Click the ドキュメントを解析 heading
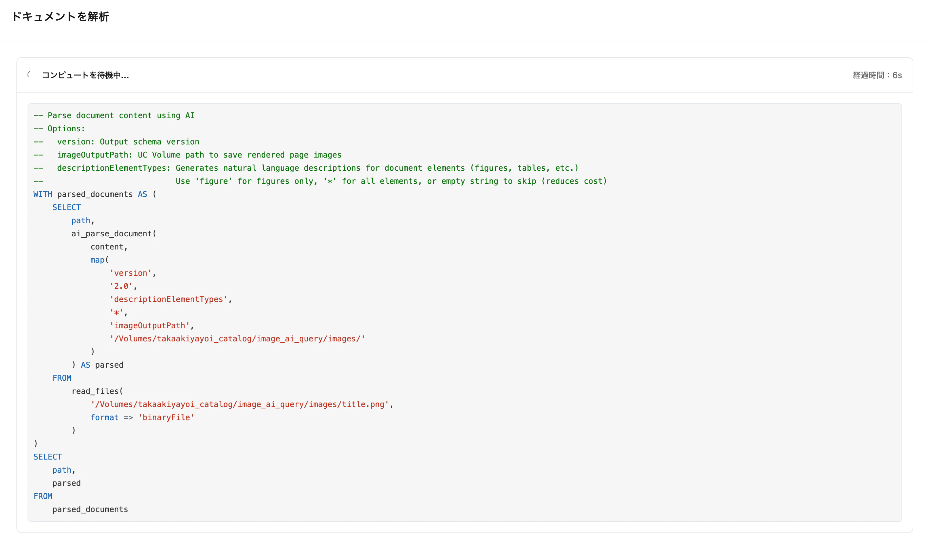Screen dimensions: 933x560 [x=60, y=17]
